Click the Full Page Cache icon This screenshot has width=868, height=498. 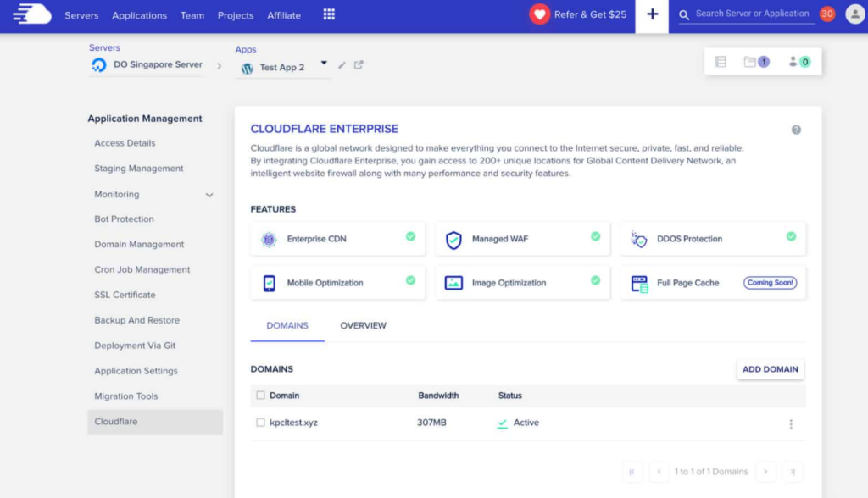pyautogui.click(x=639, y=284)
